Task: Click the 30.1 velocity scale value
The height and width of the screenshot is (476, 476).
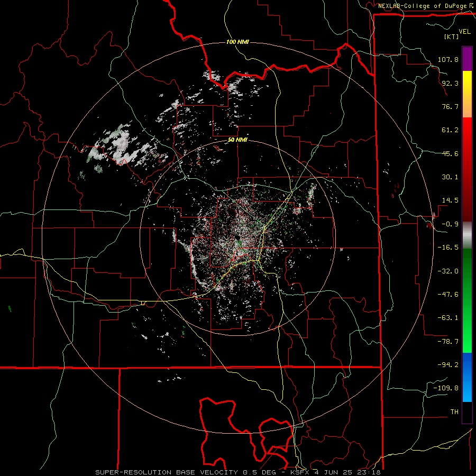Action: (x=450, y=177)
